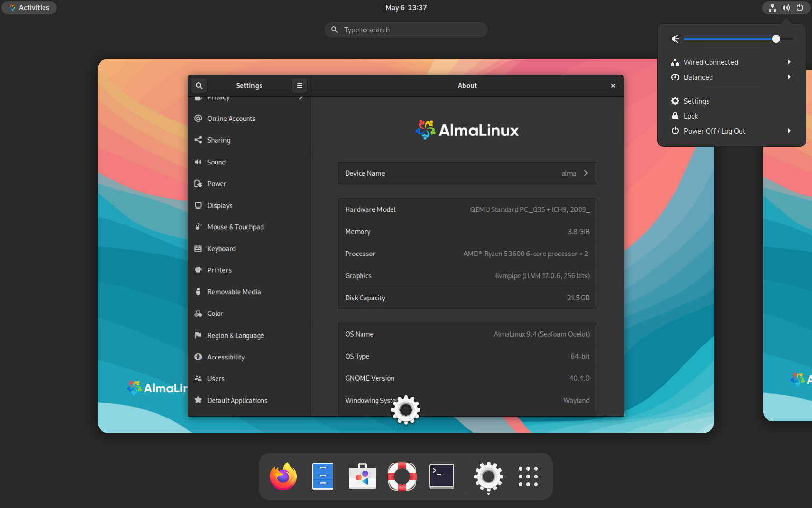Click the OS Name AlmaLinux 9.4 row

[x=467, y=334]
